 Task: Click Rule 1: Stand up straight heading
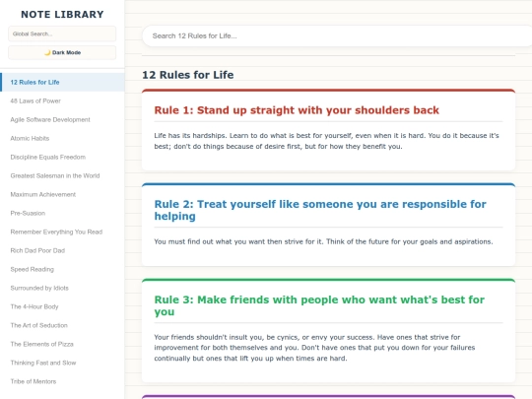click(x=297, y=110)
